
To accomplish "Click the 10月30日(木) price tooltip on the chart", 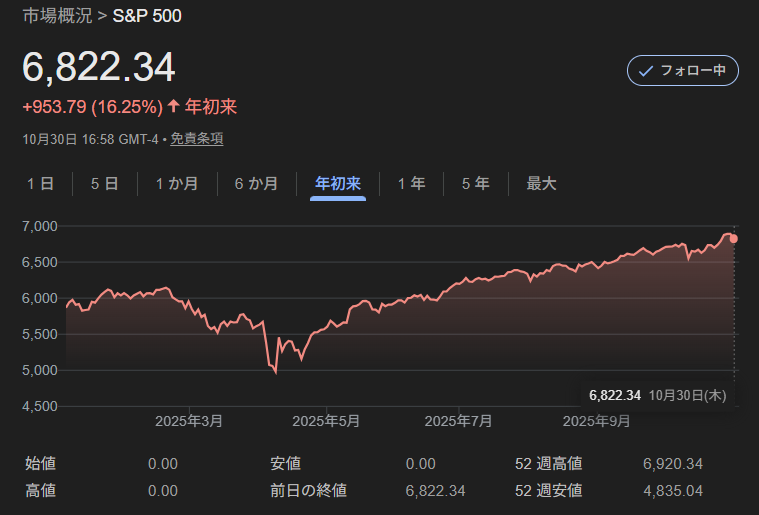I will [657, 395].
